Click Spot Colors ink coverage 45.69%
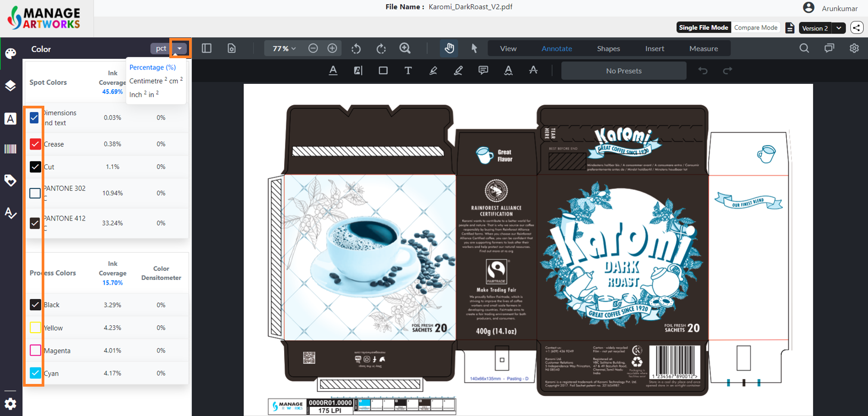 (x=112, y=92)
